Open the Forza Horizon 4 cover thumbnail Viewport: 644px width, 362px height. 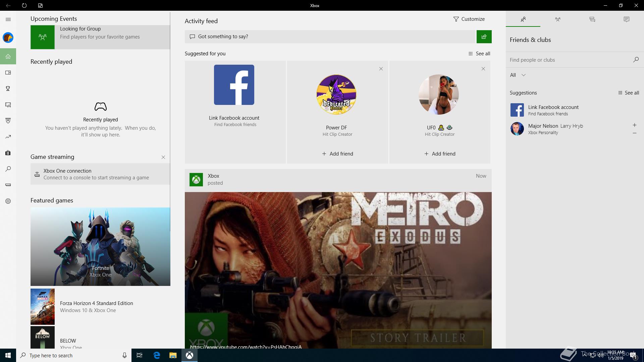(43, 307)
